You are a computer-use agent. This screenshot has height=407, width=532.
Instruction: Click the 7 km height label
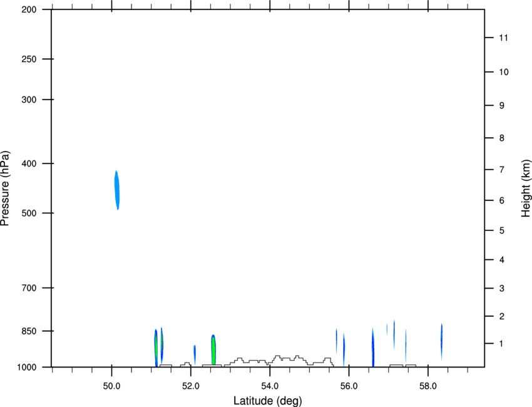[502, 170]
